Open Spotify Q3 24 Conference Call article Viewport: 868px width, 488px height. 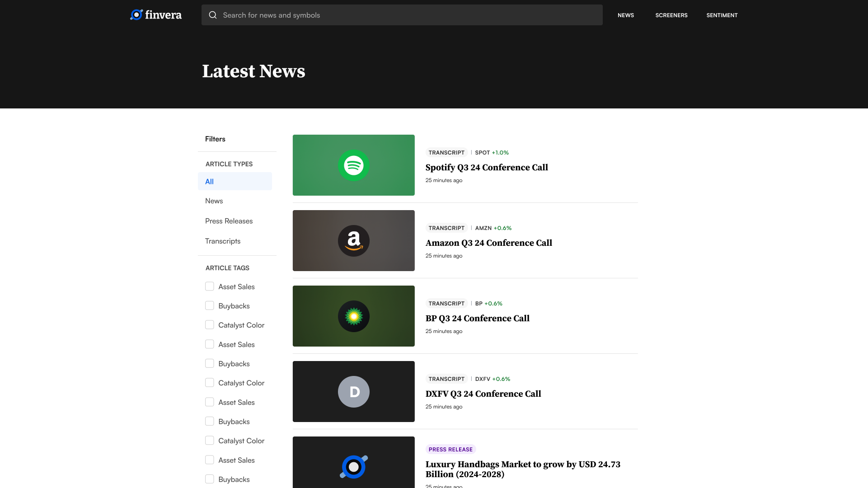tap(486, 168)
